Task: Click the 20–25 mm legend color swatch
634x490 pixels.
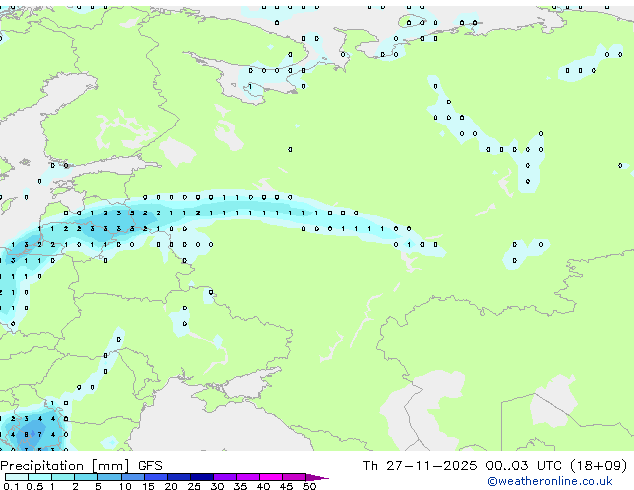Action: coord(179,477)
